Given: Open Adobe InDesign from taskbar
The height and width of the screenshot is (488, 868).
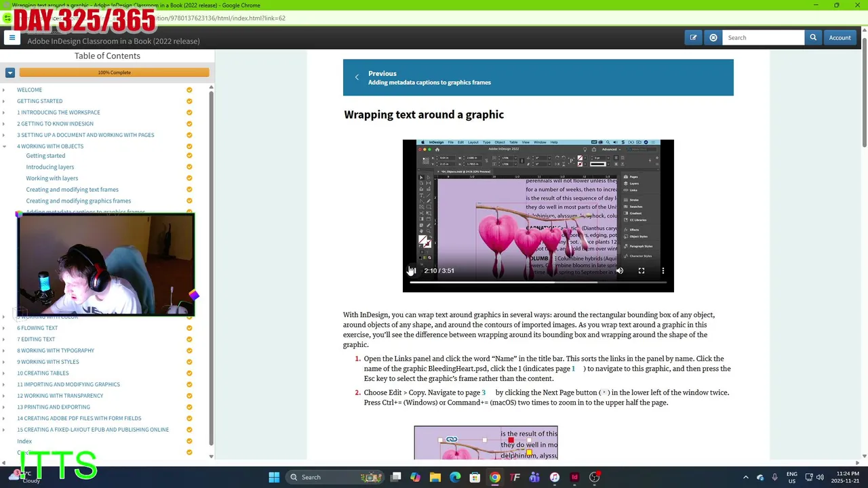Looking at the screenshot, I should click(x=574, y=477).
